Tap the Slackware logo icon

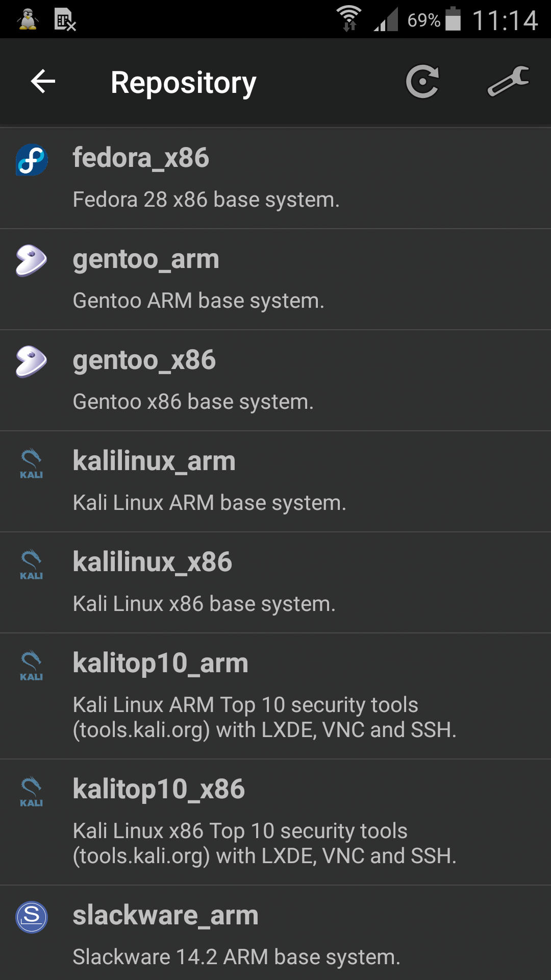point(32,917)
